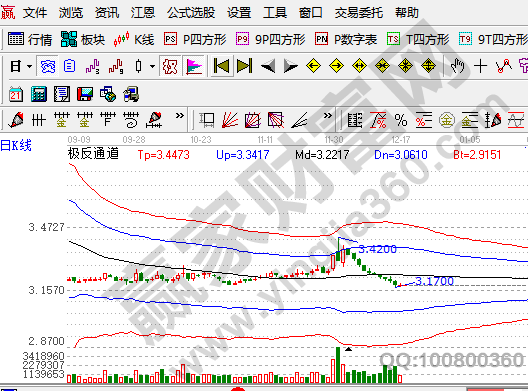The width and height of the screenshot is (528, 391).
Task: Jump to last bar arrow icon
Action: coord(244,66)
